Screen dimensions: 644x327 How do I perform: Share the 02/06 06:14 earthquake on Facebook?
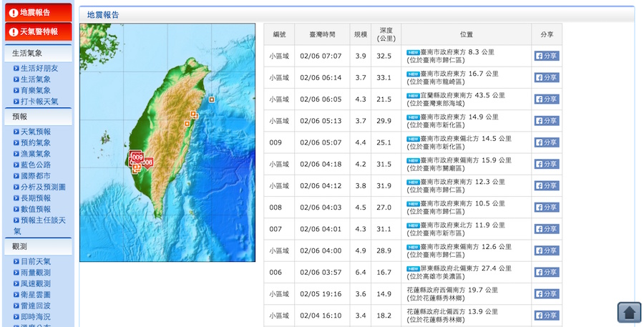pos(547,78)
